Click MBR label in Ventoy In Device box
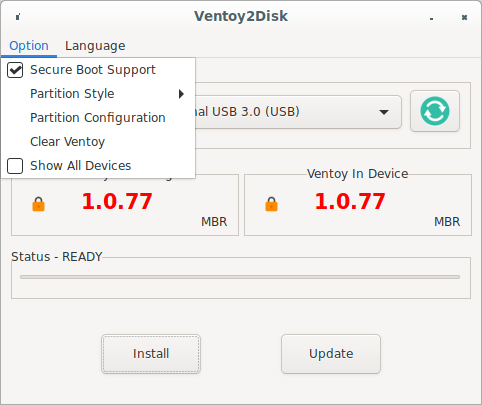The height and width of the screenshot is (405, 482). [x=447, y=222]
